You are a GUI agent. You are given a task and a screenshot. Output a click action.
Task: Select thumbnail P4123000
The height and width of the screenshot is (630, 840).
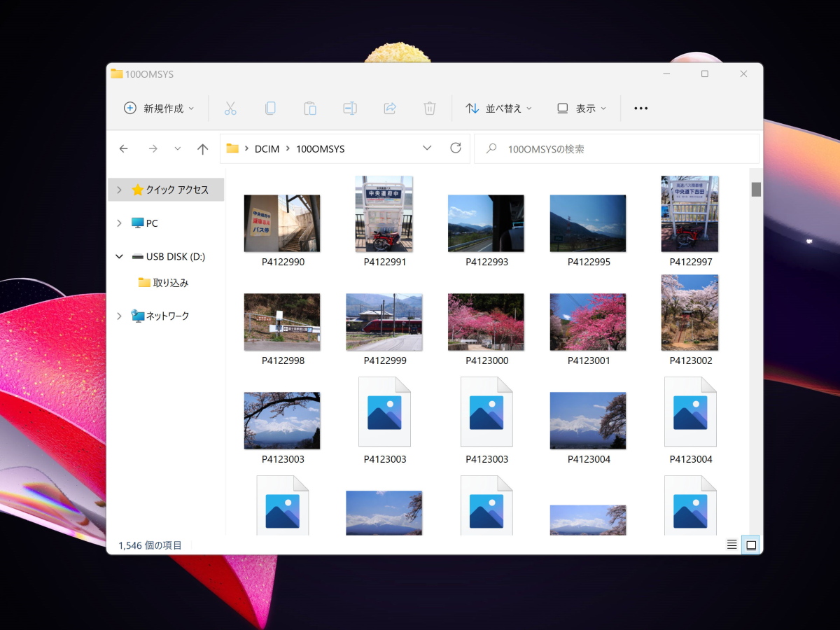coord(486,322)
